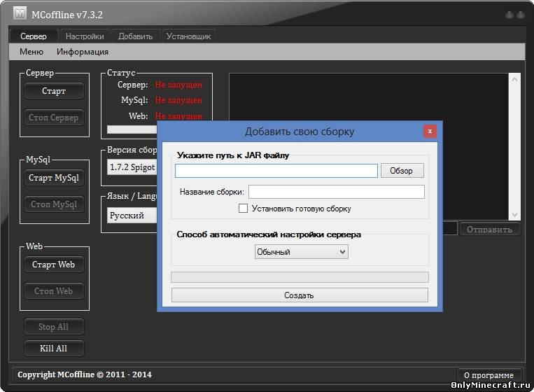This screenshot has height=392, width=534.
Task: Click the console scrollbar up arrow
Action: click(x=515, y=80)
